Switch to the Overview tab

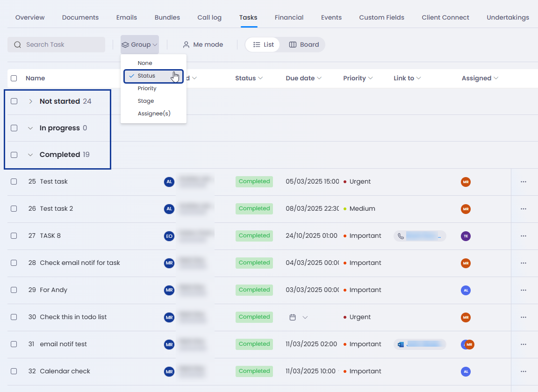click(30, 17)
